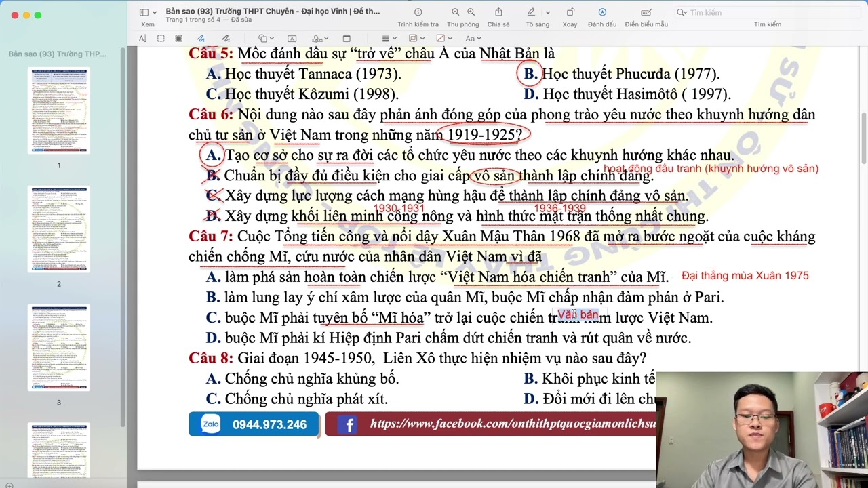Select the Đại thắng mùa Xuân 1975 annotation
868x488 pixels.
point(745,276)
